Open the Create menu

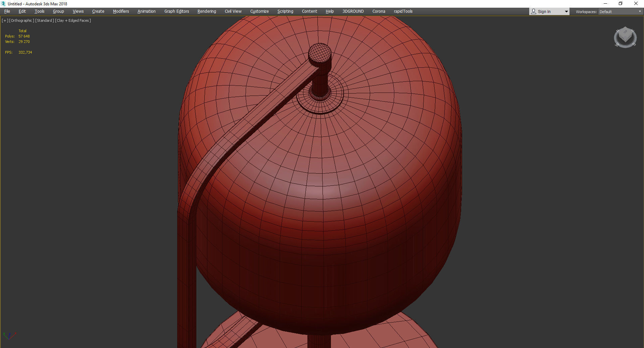tap(98, 11)
